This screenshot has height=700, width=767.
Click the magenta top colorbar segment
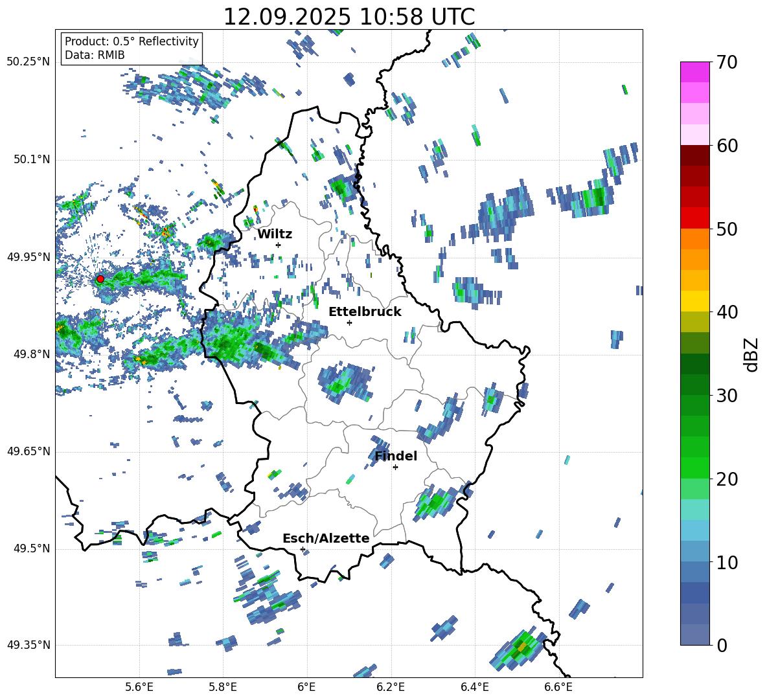(x=694, y=72)
